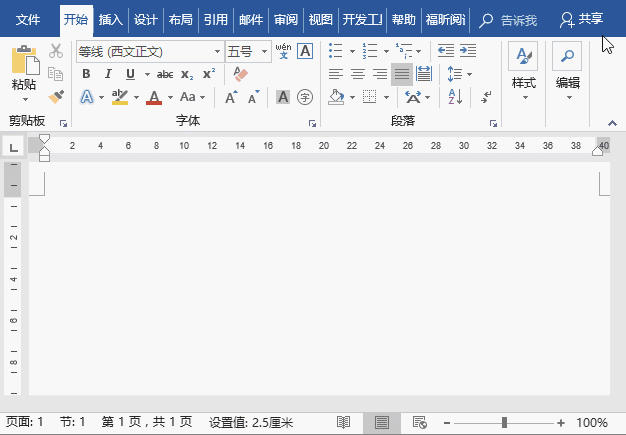This screenshot has width=626, height=435.
Task: Open the 样式 styles gallery button
Action: click(x=523, y=68)
